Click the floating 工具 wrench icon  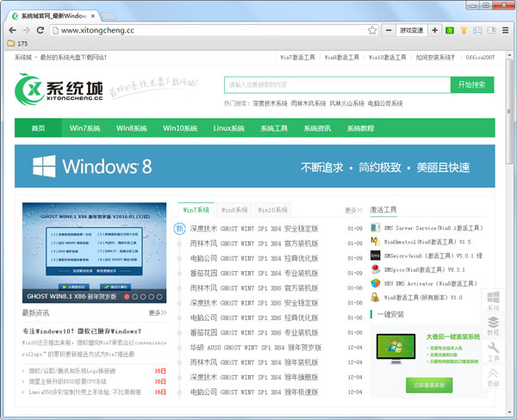493,351
